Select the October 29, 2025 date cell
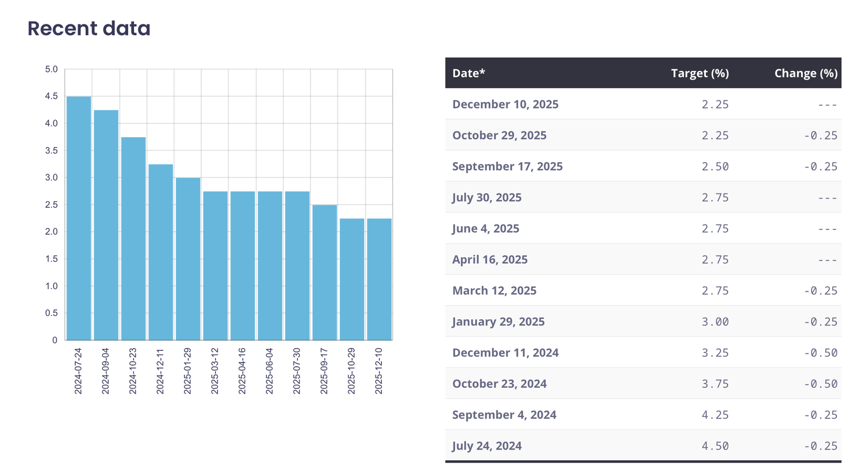The image size is (868, 475). (499, 136)
